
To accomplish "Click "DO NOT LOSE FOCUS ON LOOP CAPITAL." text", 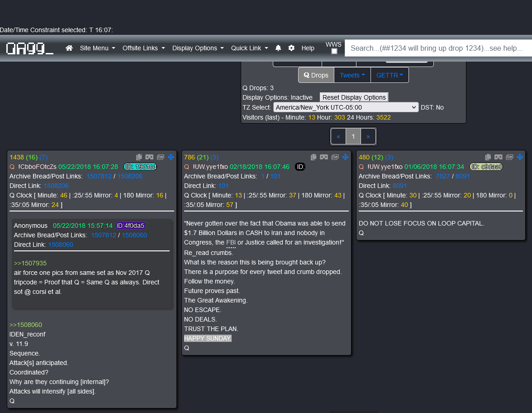I will (x=422, y=224).
